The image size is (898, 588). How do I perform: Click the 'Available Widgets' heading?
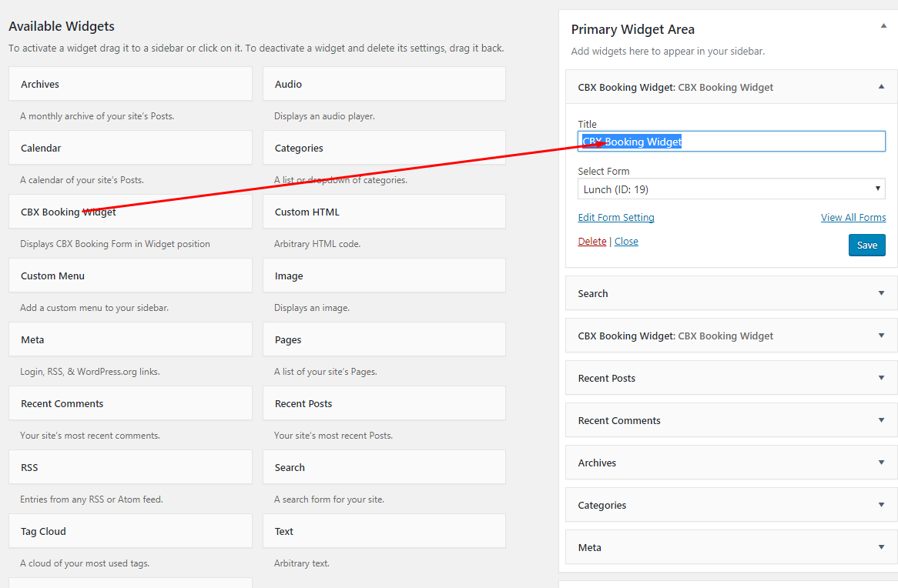tap(62, 26)
